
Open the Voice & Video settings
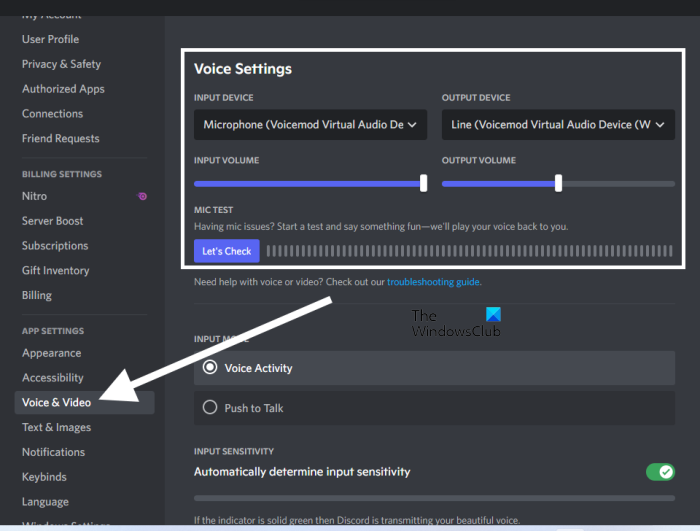coord(57,403)
